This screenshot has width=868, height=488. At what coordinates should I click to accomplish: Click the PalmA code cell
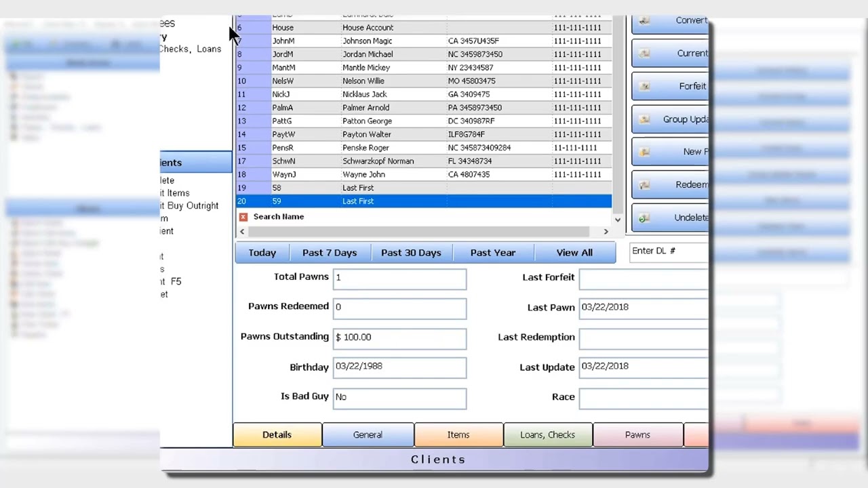306,108
